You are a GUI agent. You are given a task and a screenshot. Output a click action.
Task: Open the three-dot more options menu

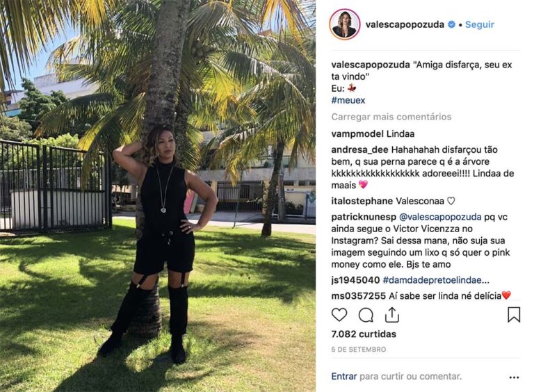click(x=514, y=377)
